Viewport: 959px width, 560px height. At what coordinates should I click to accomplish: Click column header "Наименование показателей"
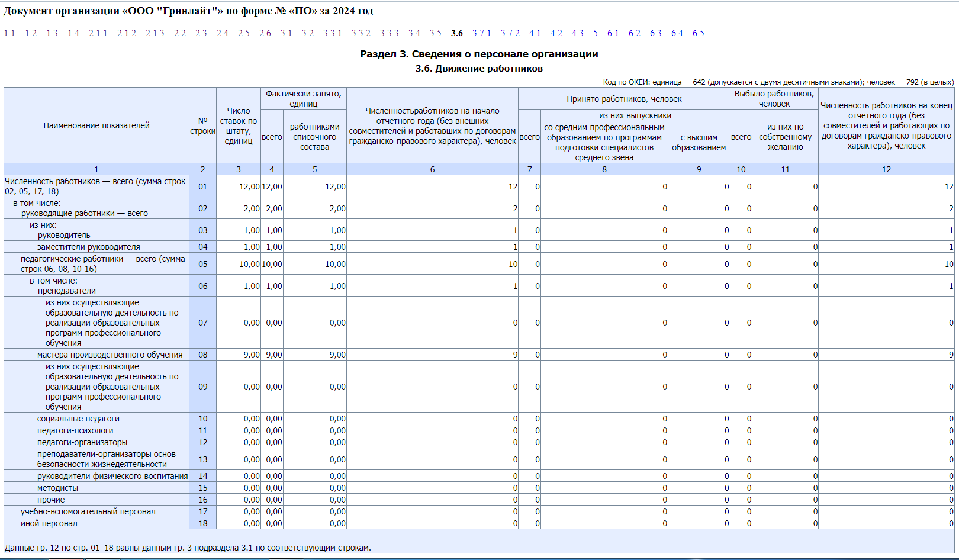click(x=96, y=125)
